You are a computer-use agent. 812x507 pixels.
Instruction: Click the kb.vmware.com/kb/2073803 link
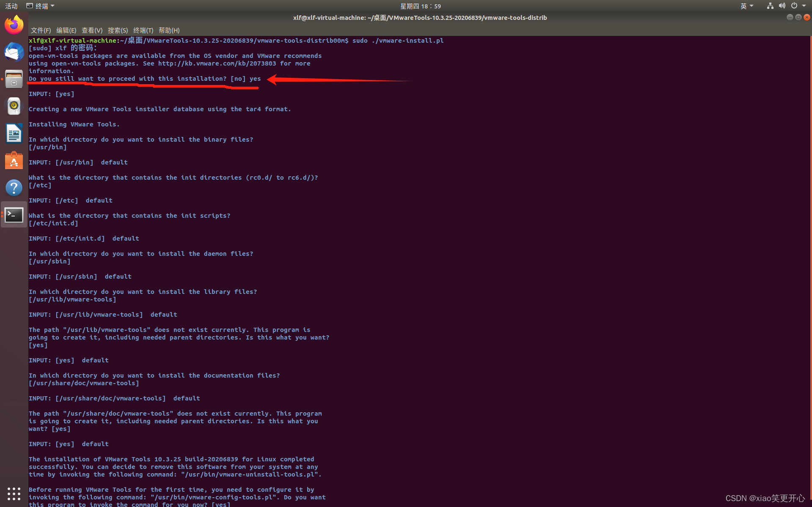(x=217, y=63)
